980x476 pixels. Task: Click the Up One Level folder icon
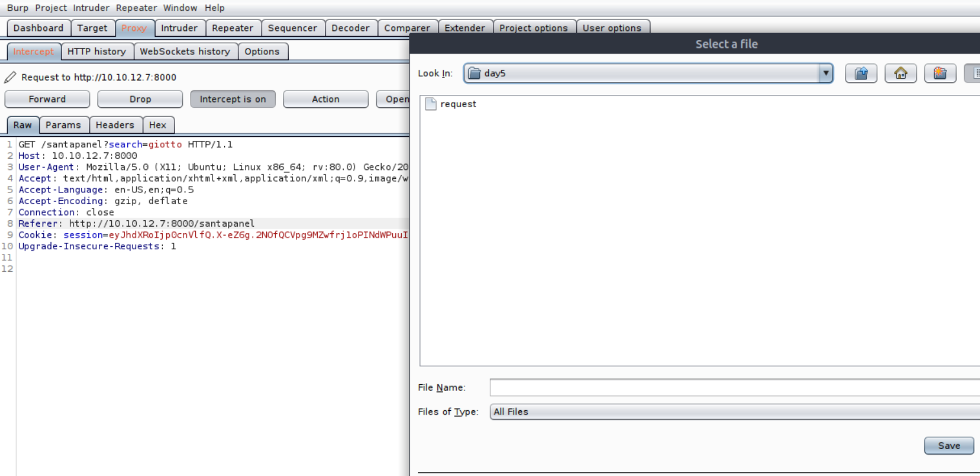pyautogui.click(x=860, y=74)
